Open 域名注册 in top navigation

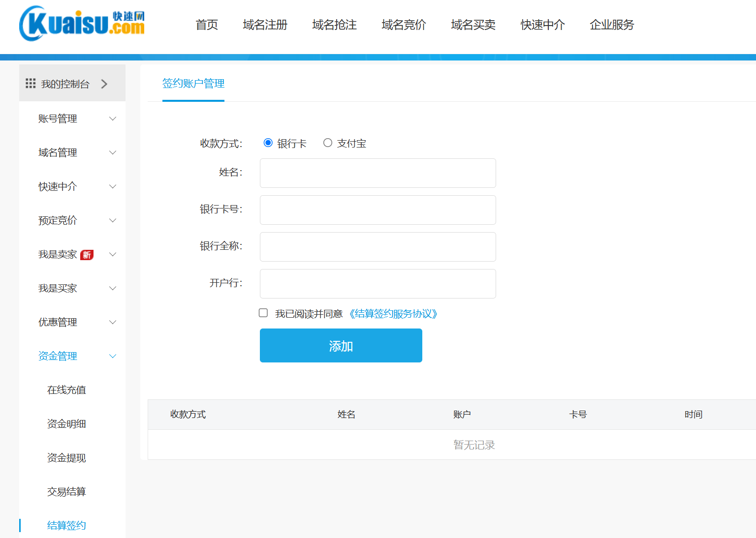[x=265, y=25]
